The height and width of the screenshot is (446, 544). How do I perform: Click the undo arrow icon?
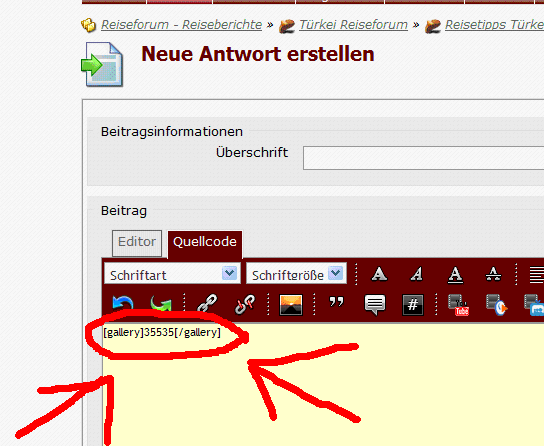[123, 304]
